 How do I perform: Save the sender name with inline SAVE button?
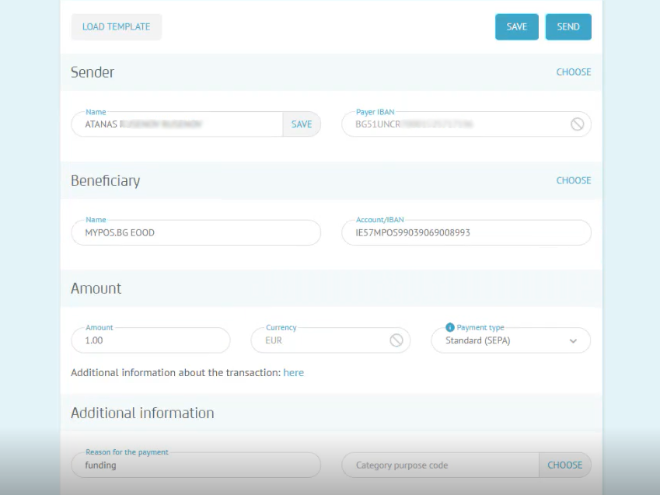pos(301,124)
